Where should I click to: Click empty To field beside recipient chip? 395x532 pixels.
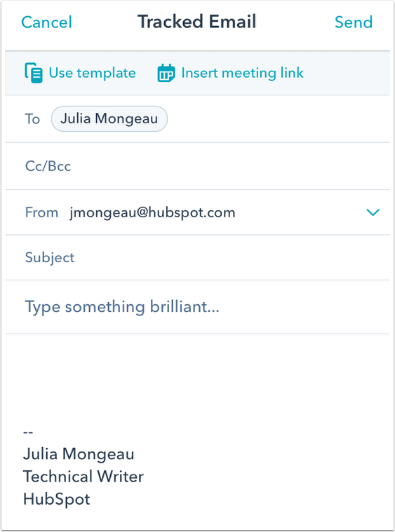point(279,118)
